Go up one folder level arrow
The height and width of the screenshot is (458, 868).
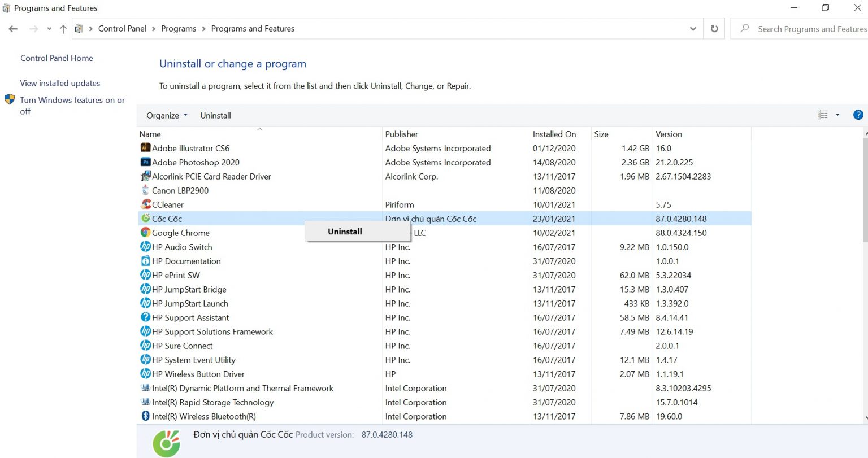[x=63, y=29]
